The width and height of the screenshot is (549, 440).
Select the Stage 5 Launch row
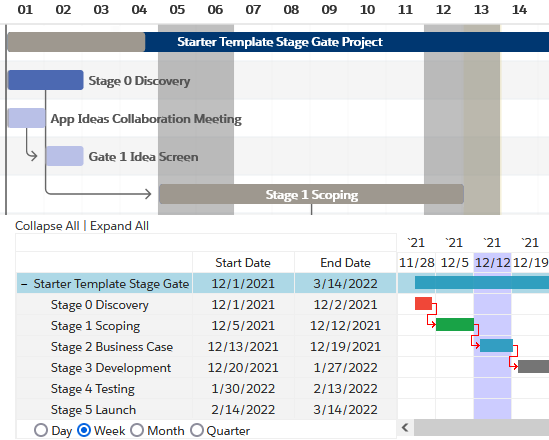207,410
